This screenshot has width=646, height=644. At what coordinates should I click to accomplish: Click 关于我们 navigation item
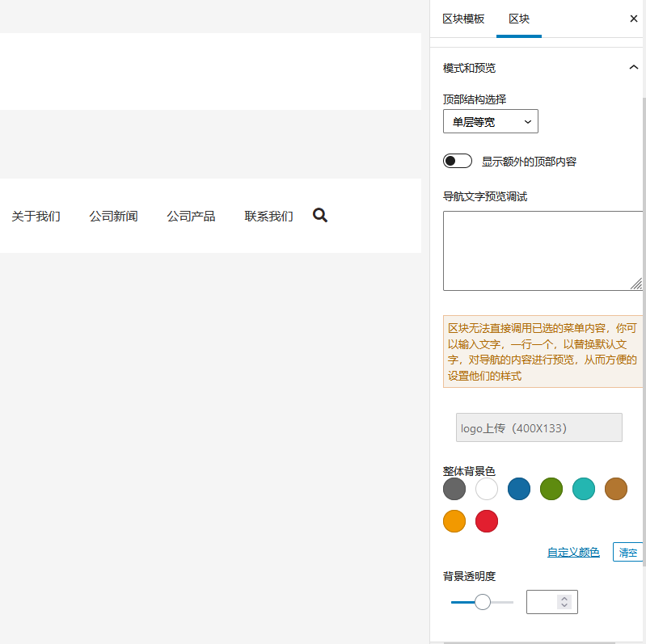pos(36,217)
